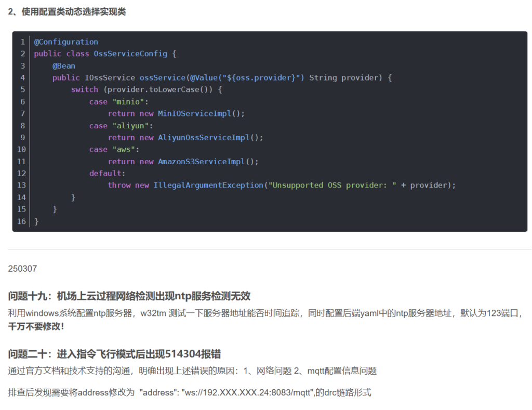Click line number 16 in code gutter
The image size is (532, 410).
tap(21, 221)
